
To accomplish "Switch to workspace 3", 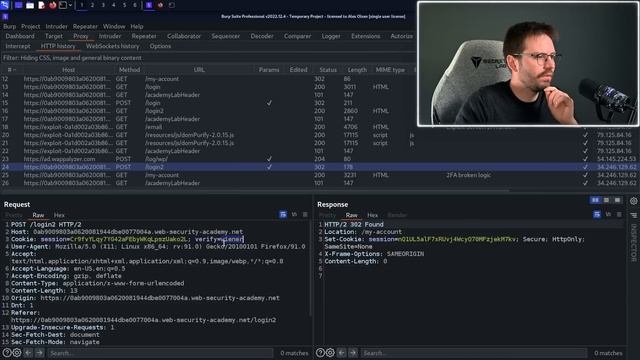I will click(x=103, y=5).
